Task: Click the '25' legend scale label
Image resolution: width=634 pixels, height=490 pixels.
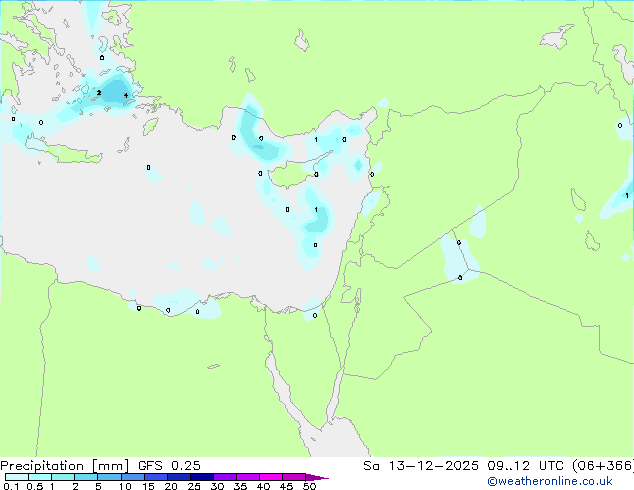Action: point(194,486)
